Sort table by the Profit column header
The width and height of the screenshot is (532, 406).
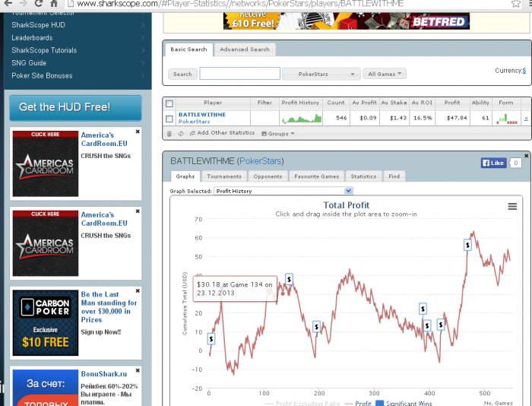pos(452,103)
